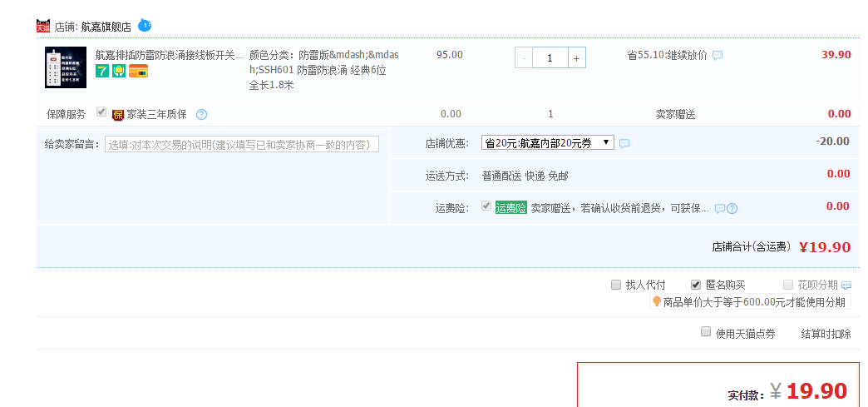Screen dimensions: 868x407
Task: Increase quantity with the plus button
Action: (x=576, y=57)
